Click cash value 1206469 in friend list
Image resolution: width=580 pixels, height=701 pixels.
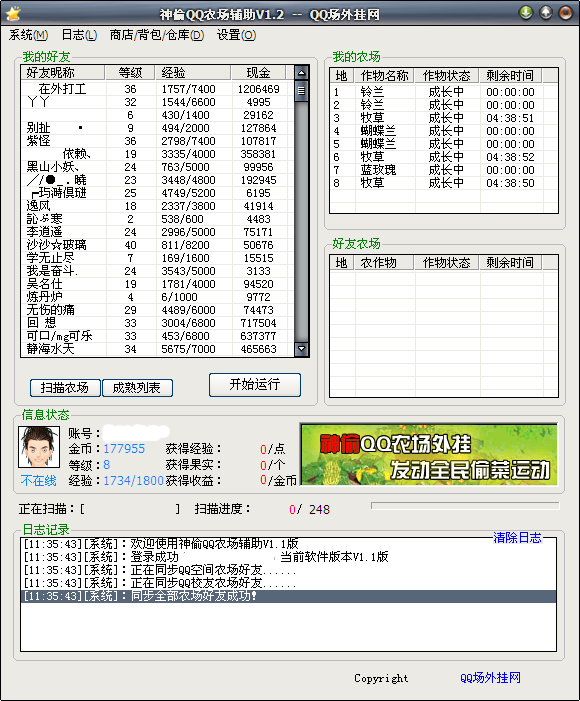tap(258, 89)
